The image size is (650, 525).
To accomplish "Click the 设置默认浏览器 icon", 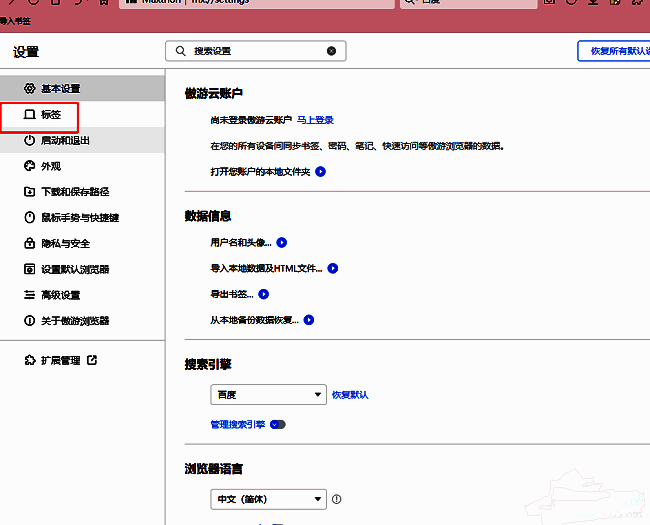I will coord(29,270).
